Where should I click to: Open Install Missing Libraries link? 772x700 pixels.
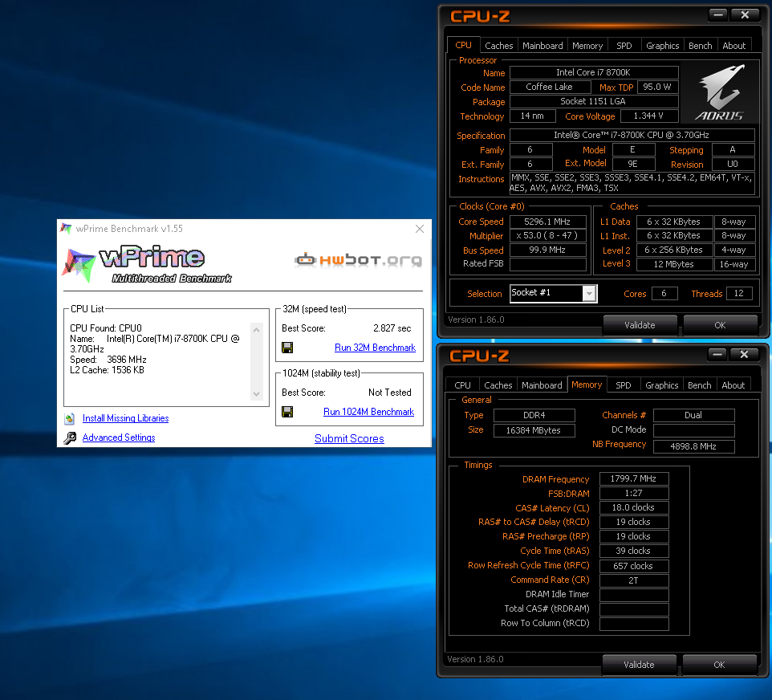[x=125, y=418]
